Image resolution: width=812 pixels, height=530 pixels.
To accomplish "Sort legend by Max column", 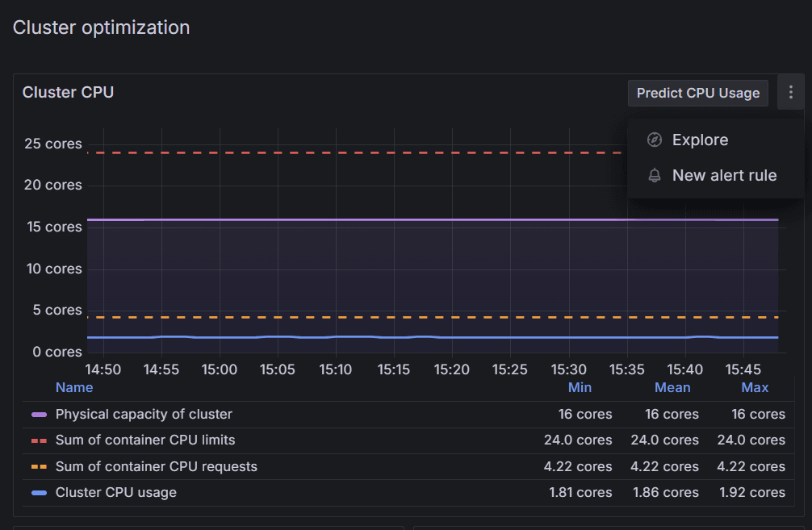I will 755,387.
